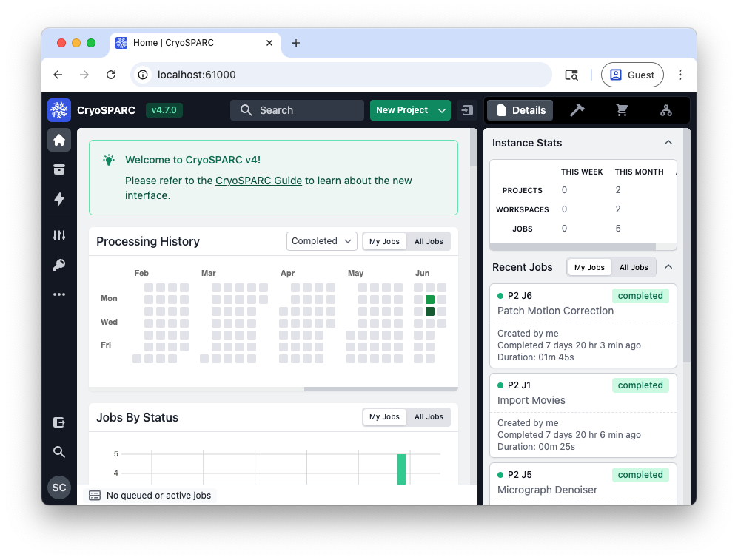The height and width of the screenshot is (560, 738).
Task: Select the lightning Active Jobs sidebar icon
Action: coord(59,198)
